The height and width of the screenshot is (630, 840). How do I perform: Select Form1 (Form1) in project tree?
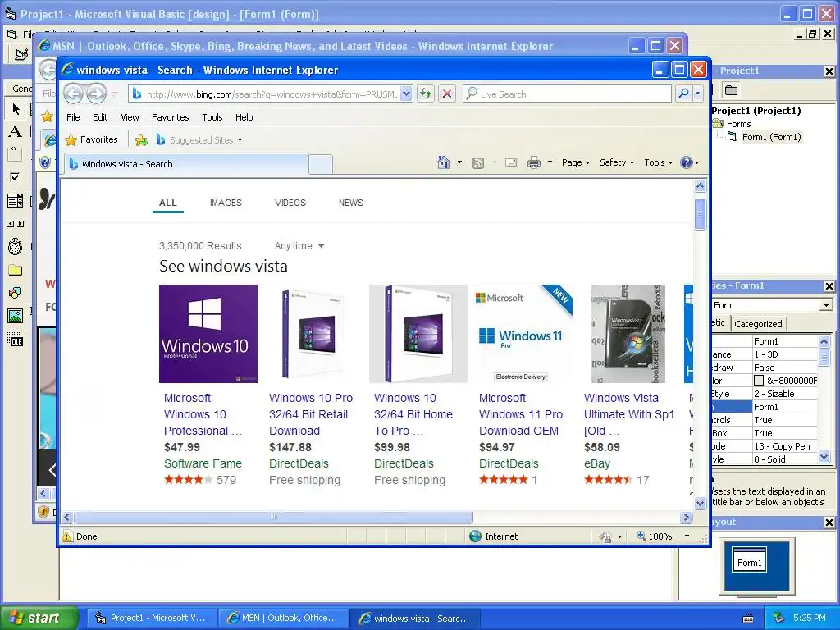point(771,137)
